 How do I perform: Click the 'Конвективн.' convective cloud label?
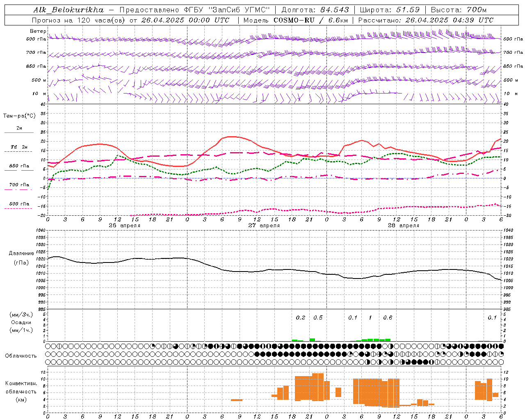[x=21, y=383]
